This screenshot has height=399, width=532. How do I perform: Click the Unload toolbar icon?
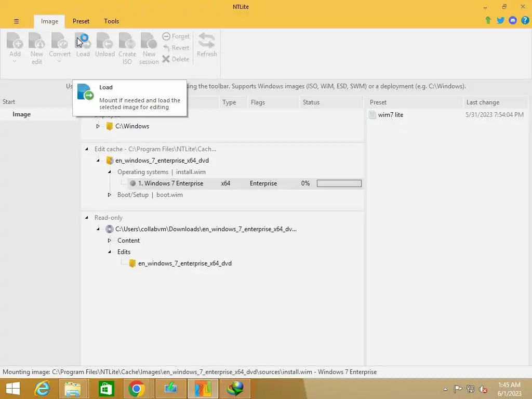[105, 42]
